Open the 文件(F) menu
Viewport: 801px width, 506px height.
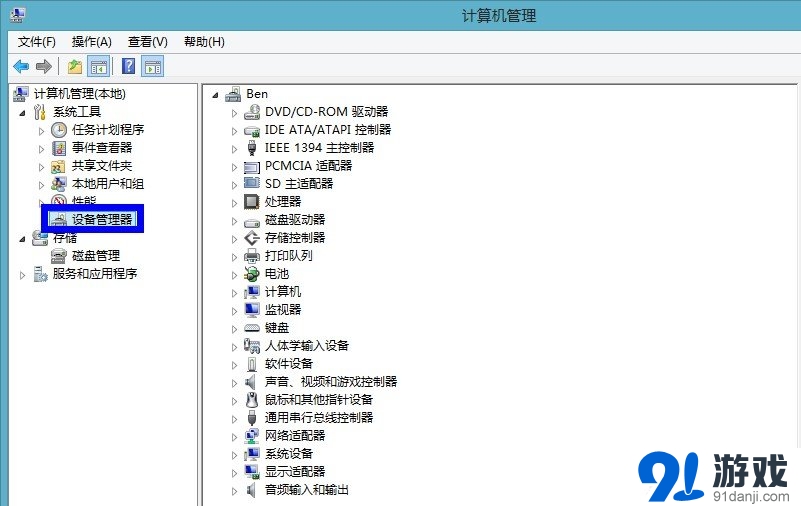(37, 42)
